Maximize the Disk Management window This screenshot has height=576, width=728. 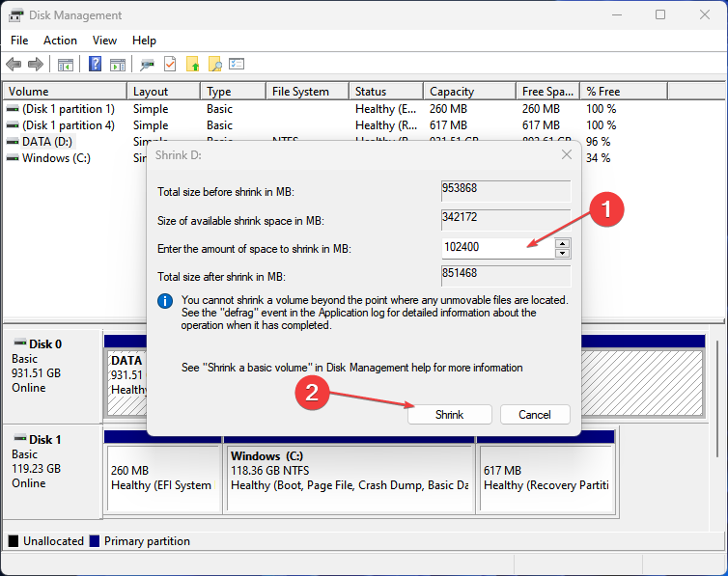tap(660, 14)
